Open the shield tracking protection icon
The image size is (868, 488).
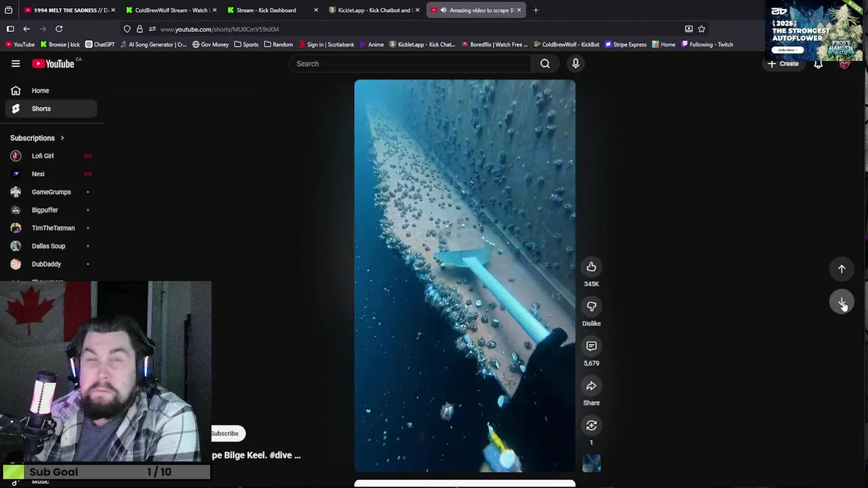(x=127, y=29)
